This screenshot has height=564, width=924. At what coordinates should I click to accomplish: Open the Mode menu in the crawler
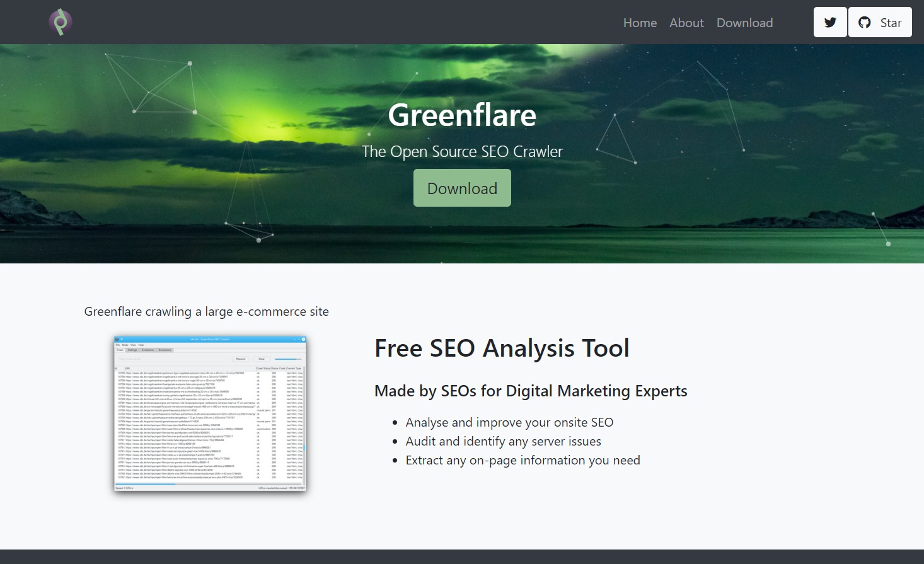pyautogui.click(x=125, y=345)
